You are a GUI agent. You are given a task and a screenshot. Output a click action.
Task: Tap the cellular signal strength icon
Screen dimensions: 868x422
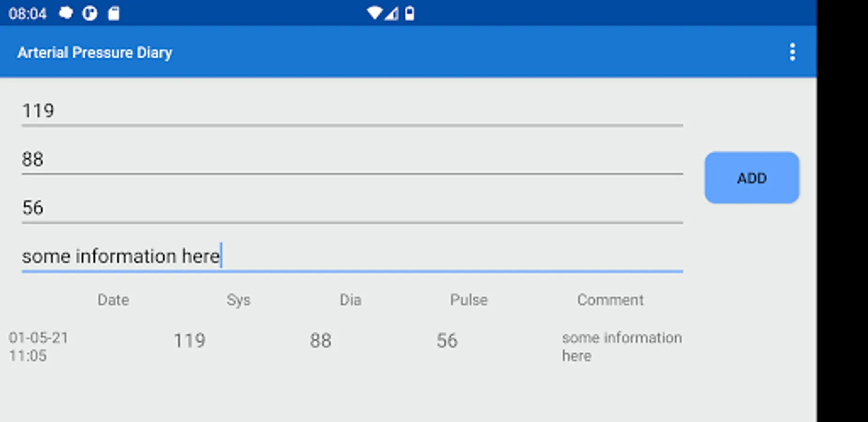(392, 13)
